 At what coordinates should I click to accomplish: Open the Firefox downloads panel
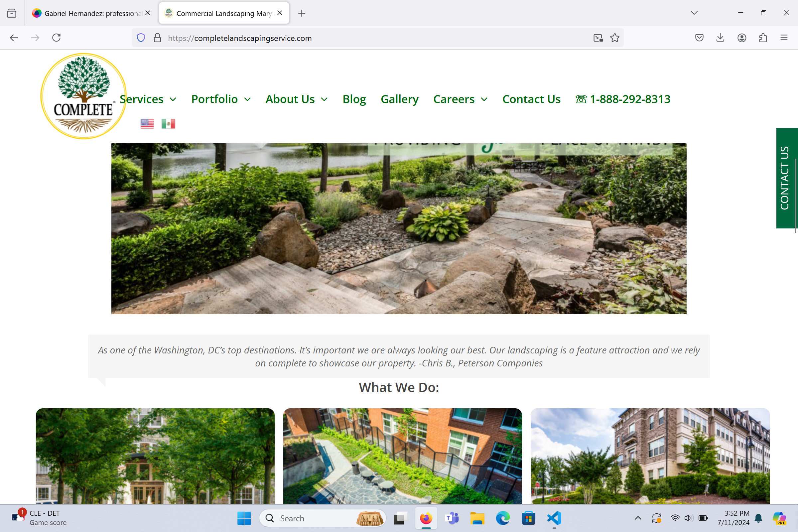[x=720, y=38]
